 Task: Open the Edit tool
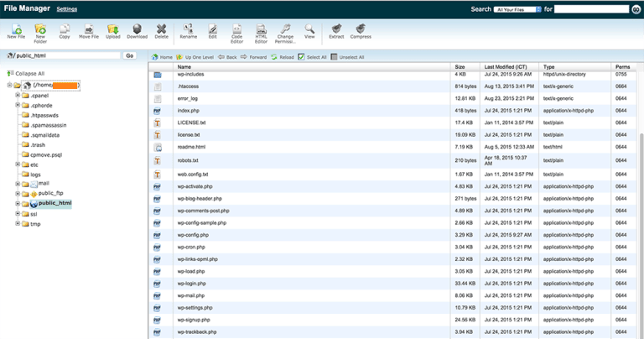click(212, 31)
